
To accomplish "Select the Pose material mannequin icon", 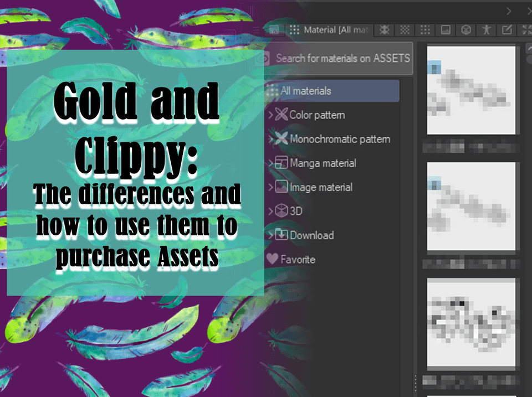I will [486, 30].
